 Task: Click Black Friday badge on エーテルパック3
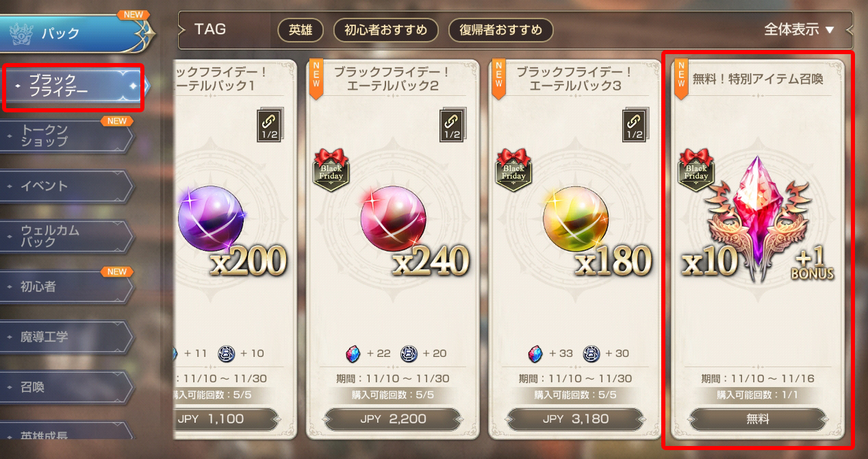514,169
